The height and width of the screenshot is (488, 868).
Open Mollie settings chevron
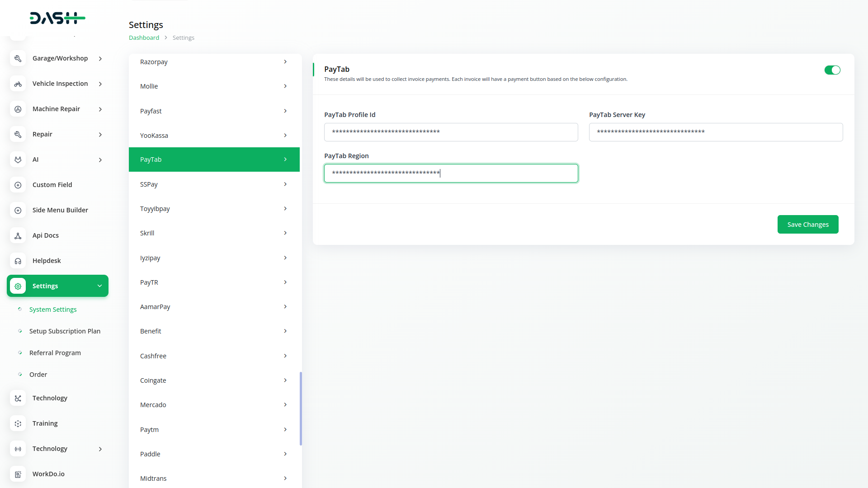[285, 86]
